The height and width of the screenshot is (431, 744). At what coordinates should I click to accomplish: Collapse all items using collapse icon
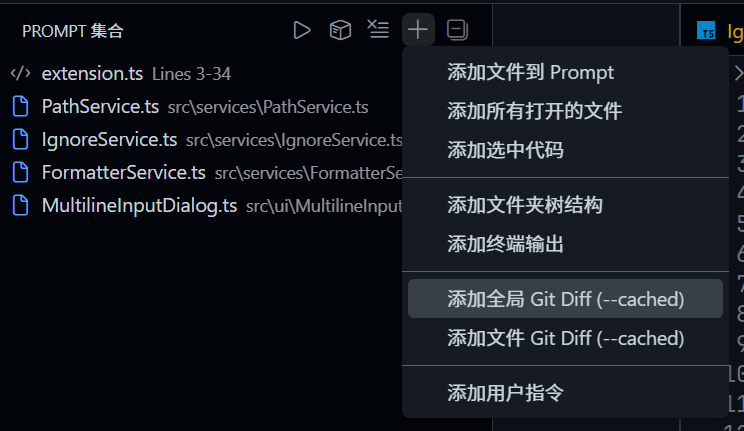pos(457,30)
